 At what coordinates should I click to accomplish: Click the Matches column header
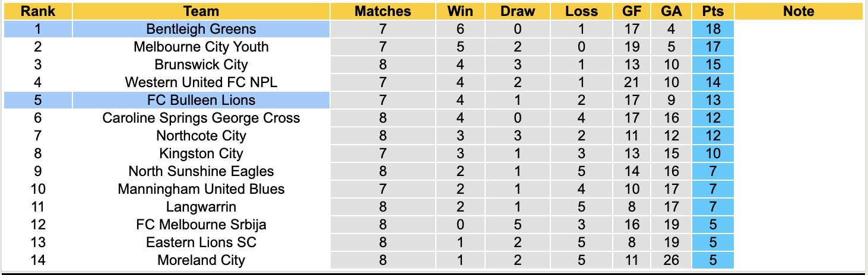382,11
